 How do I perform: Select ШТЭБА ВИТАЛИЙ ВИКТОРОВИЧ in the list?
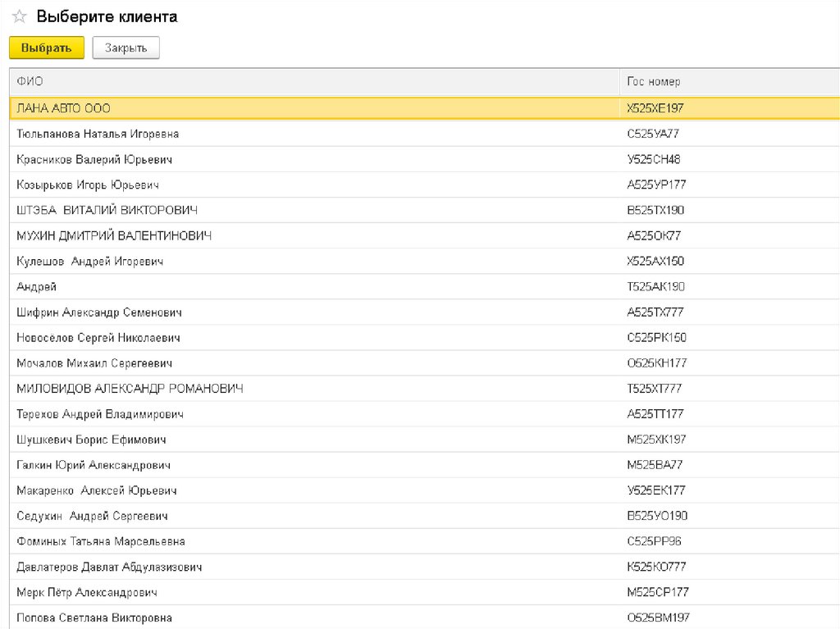pos(107,210)
